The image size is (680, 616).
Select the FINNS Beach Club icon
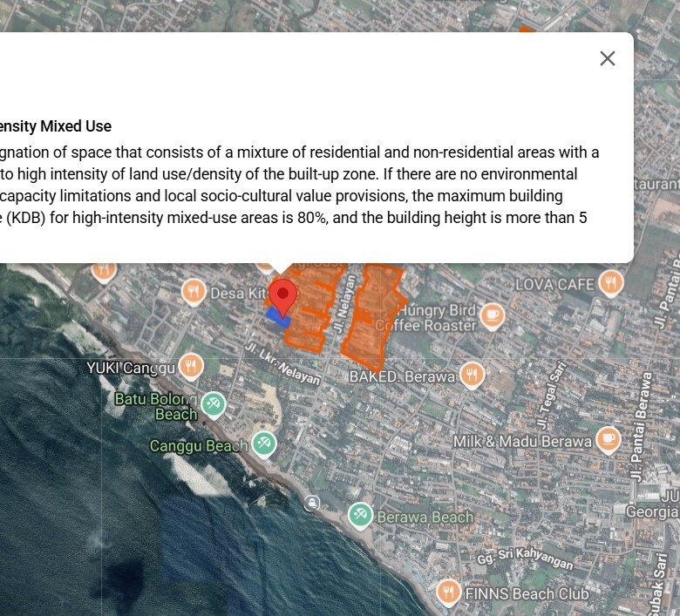448,592
